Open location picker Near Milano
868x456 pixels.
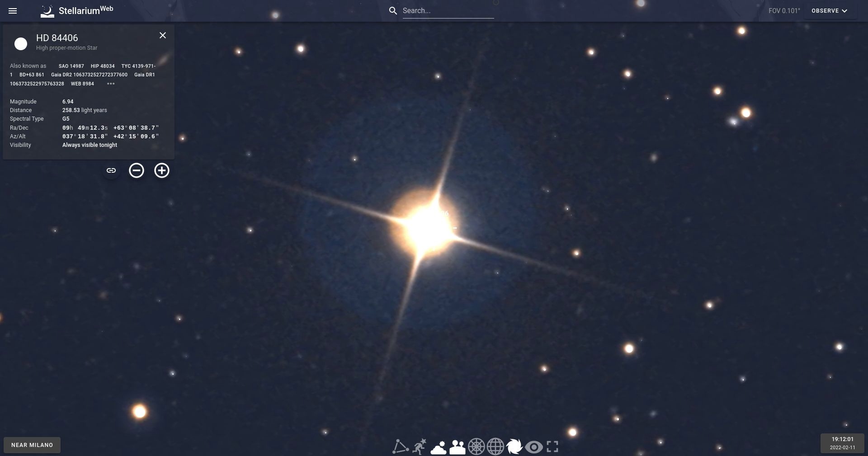[32, 445]
